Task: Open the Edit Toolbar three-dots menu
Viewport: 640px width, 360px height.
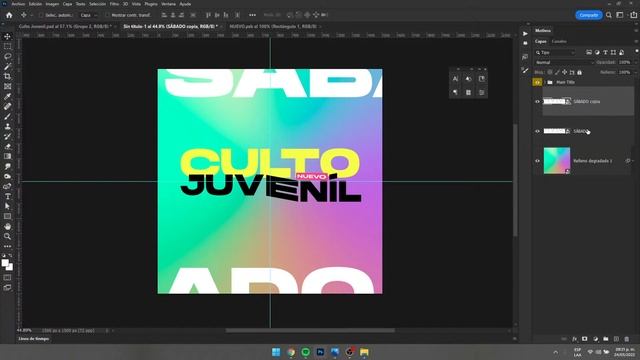Action: click(7, 246)
